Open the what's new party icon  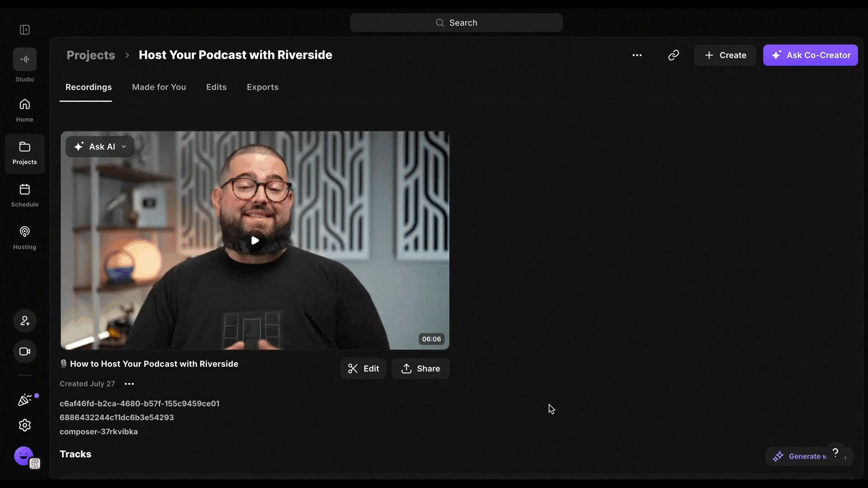[x=25, y=400]
